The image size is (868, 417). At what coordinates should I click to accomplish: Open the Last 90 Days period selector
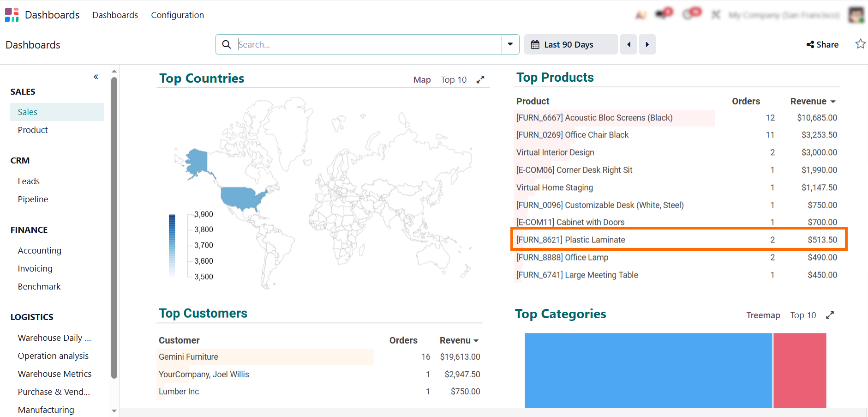[570, 44]
